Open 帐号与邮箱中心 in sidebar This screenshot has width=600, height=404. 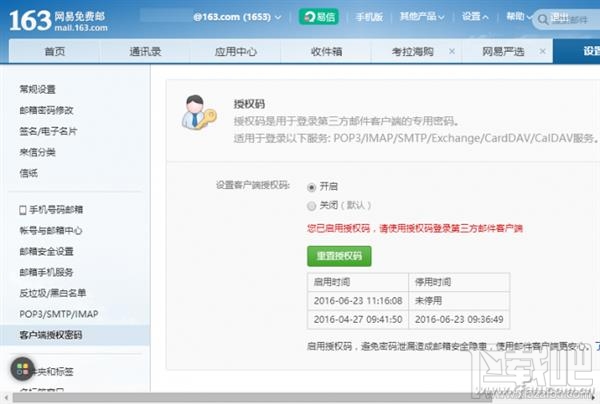tap(51, 230)
